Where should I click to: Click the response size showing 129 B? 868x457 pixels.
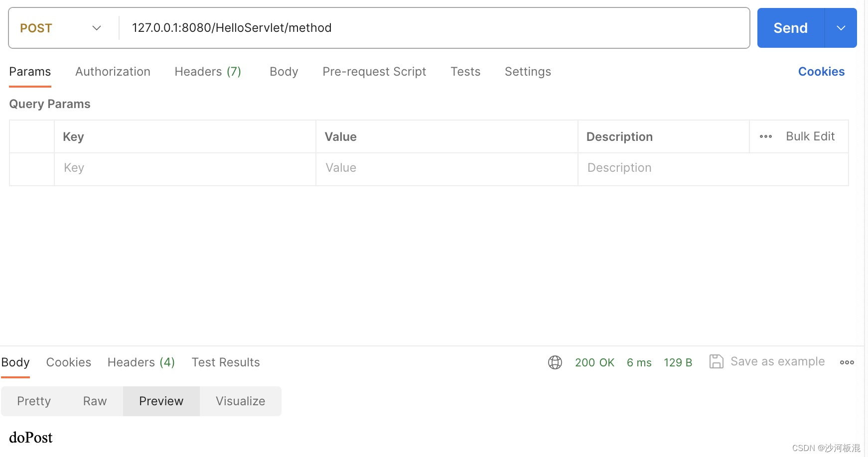pos(678,362)
